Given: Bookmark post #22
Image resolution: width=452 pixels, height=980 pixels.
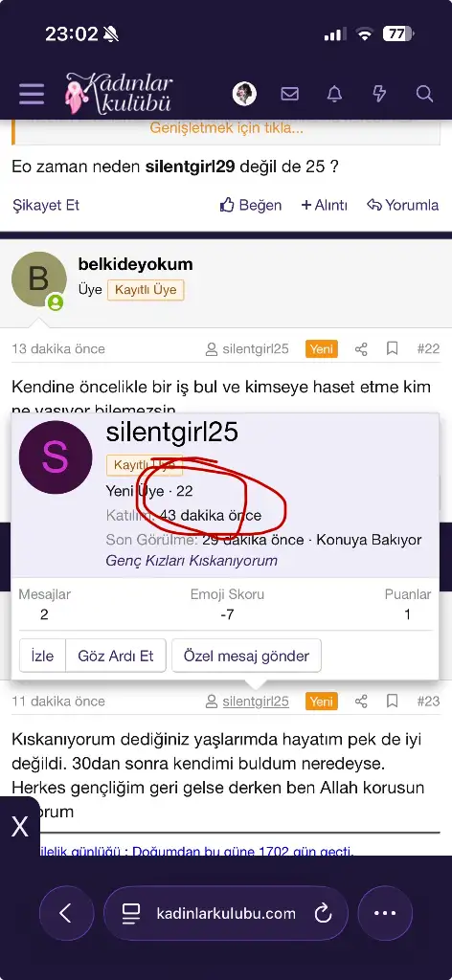Looking at the screenshot, I should tap(392, 348).
